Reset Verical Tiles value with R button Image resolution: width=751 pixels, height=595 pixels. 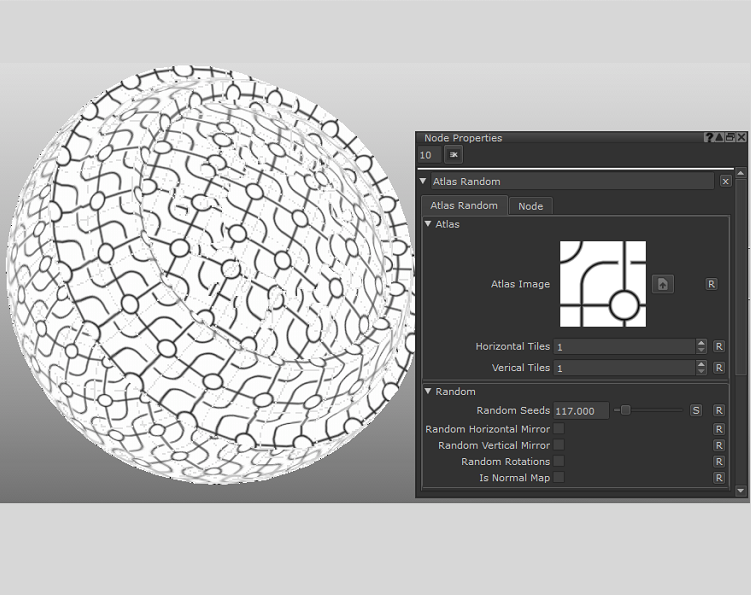pyautogui.click(x=718, y=368)
